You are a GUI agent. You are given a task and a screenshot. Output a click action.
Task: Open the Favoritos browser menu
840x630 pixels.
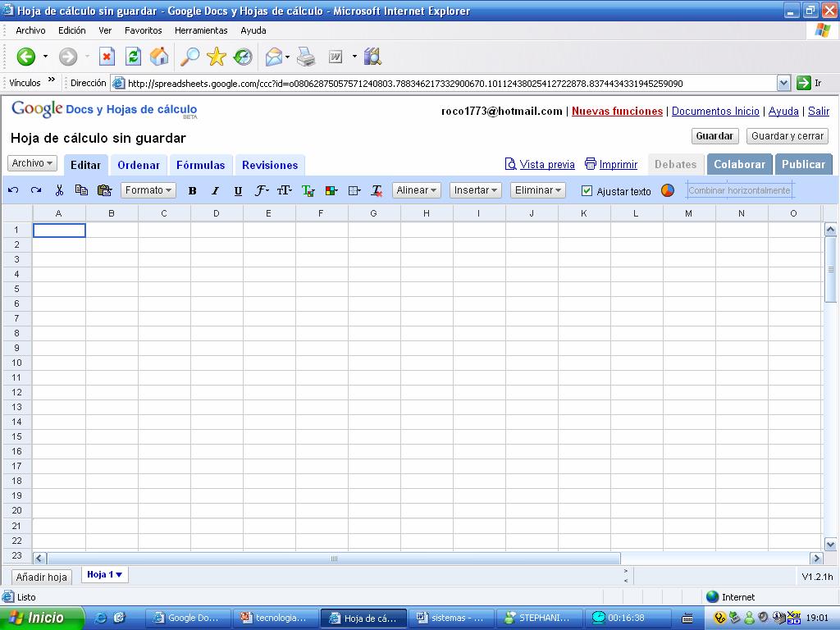pyautogui.click(x=143, y=30)
